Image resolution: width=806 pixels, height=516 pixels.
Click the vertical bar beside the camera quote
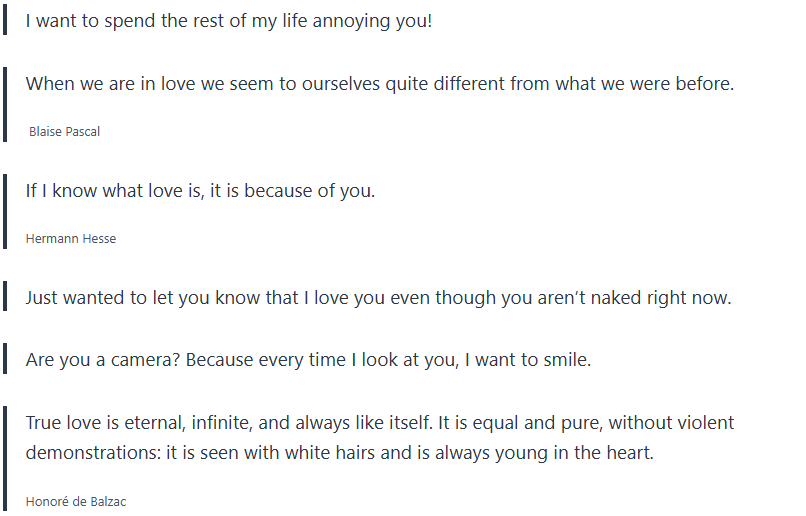[5, 359]
